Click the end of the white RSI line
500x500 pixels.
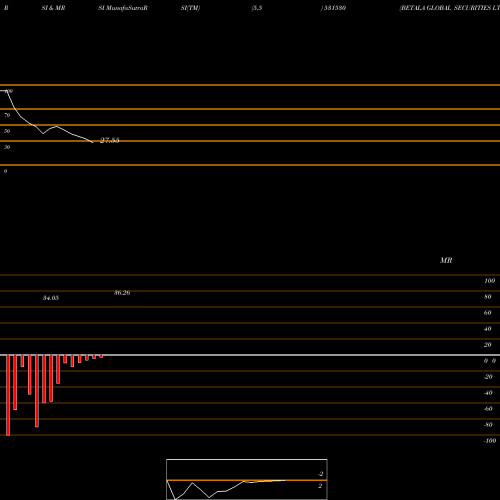tap(93, 142)
